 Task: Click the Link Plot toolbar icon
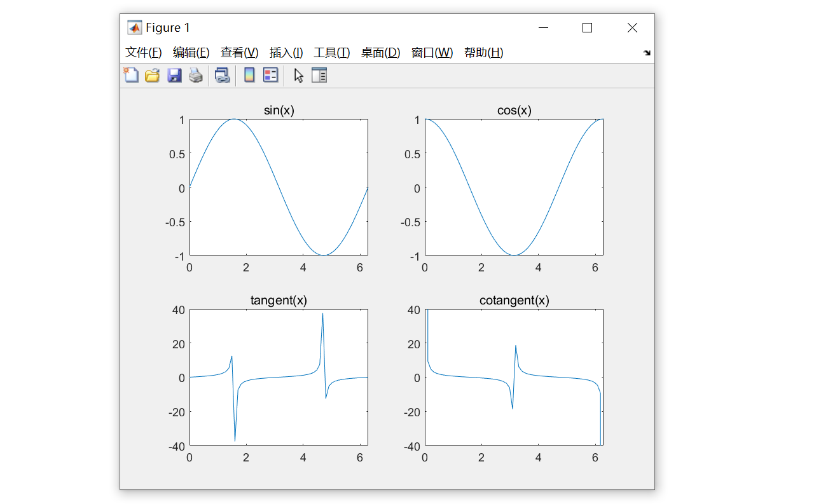(x=222, y=76)
